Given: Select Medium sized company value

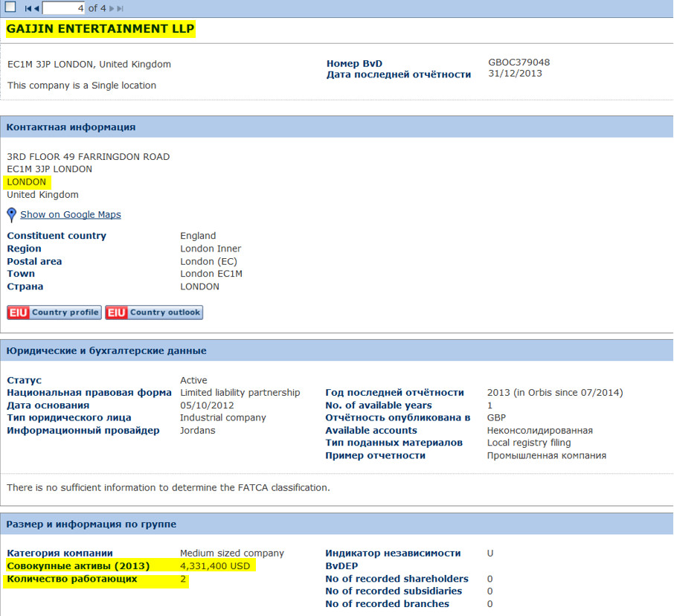Looking at the screenshot, I should [231, 554].
